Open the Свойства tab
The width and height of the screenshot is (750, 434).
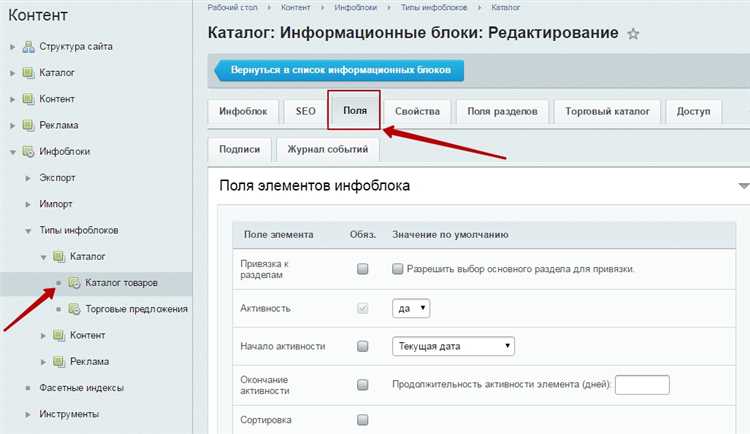tap(417, 111)
